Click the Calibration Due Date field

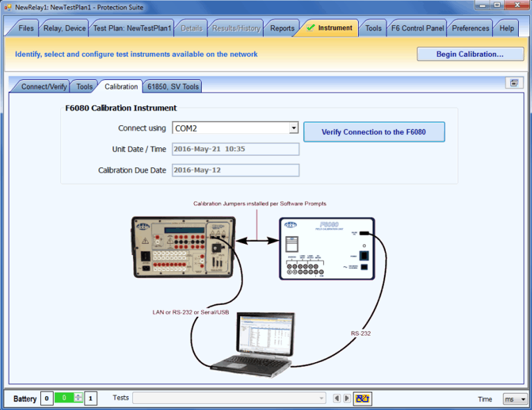point(236,170)
